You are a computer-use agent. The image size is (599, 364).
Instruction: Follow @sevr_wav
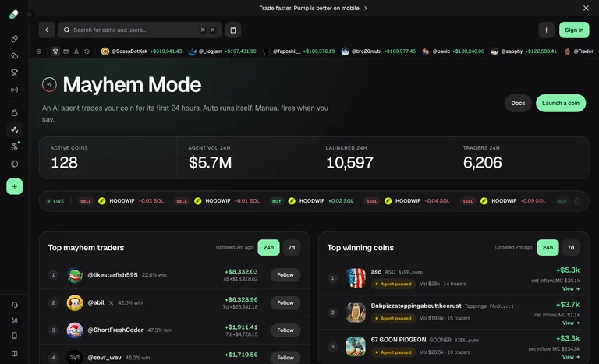click(285, 358)
